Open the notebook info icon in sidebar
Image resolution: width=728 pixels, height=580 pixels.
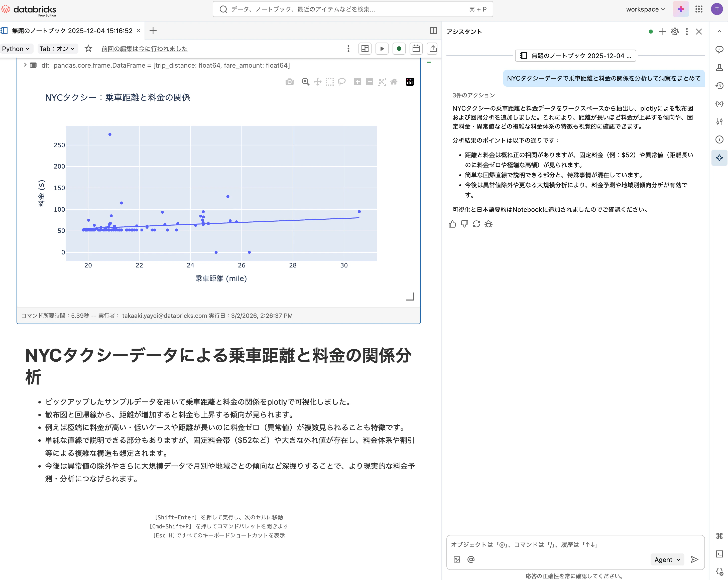[x=719, y=139]
